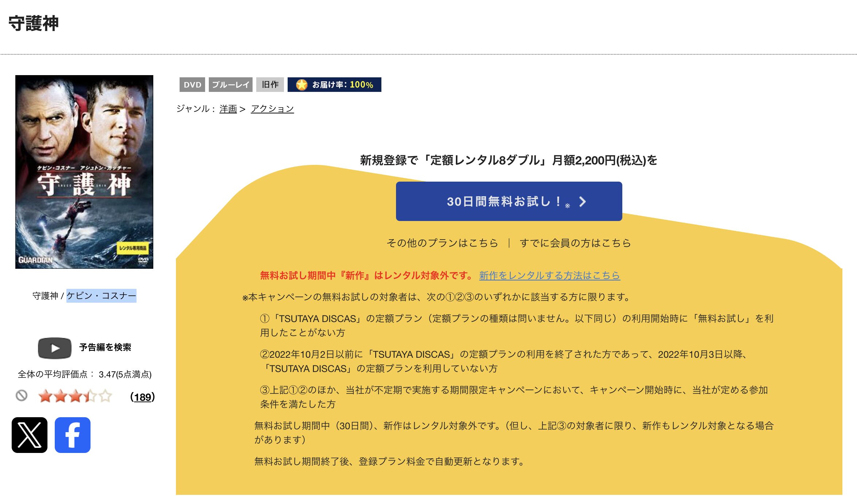
Task: Share the movie on Facebook
Action: tap(73, 435)
